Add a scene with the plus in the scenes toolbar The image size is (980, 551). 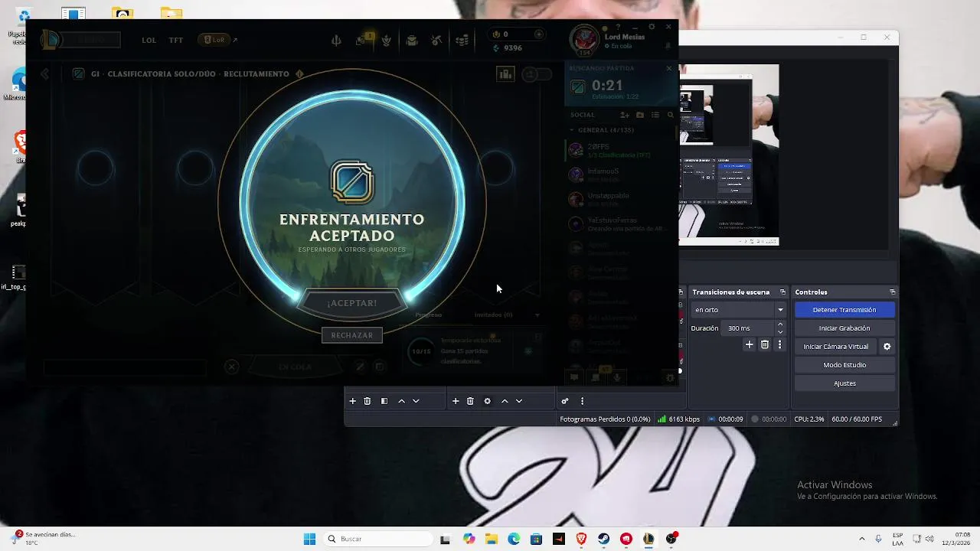coord(353,401)
